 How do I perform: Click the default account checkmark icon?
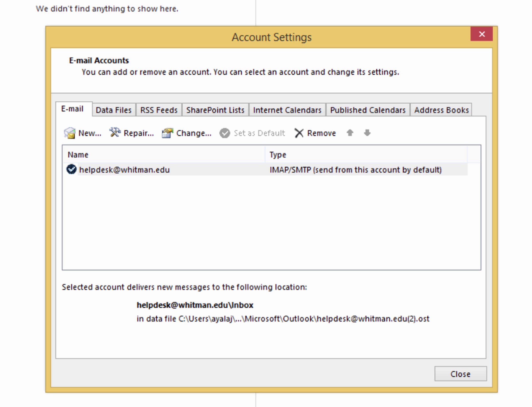(71, 169)
